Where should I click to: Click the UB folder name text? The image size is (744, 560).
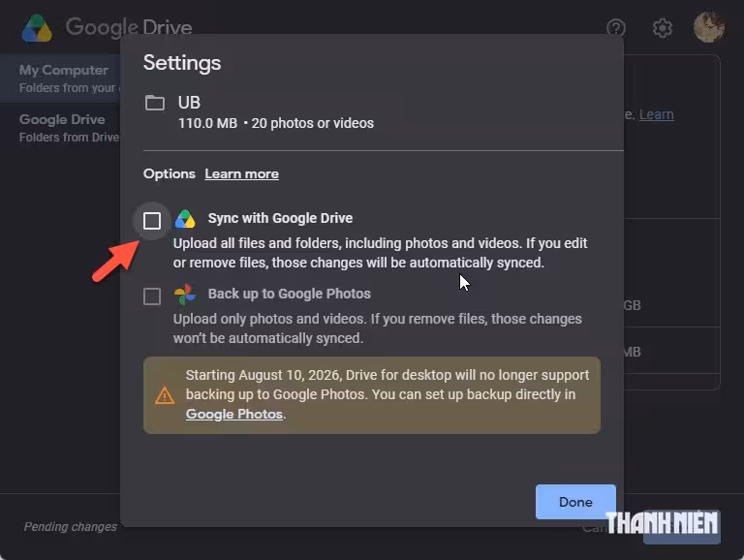coord(189,103)
